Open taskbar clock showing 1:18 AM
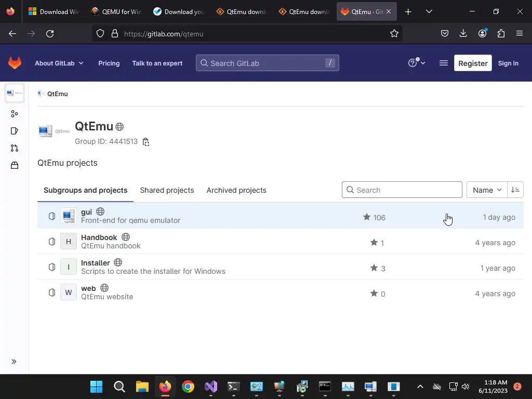 tap(494, 387)
